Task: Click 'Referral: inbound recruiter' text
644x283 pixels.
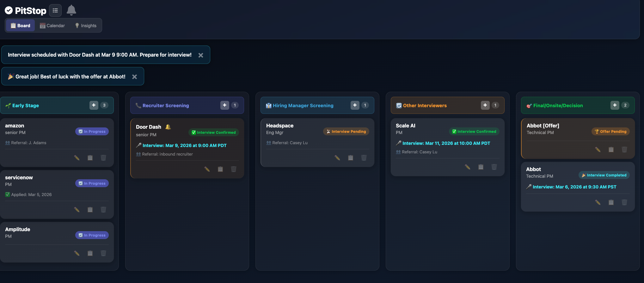Action: [x=167, y=154]
